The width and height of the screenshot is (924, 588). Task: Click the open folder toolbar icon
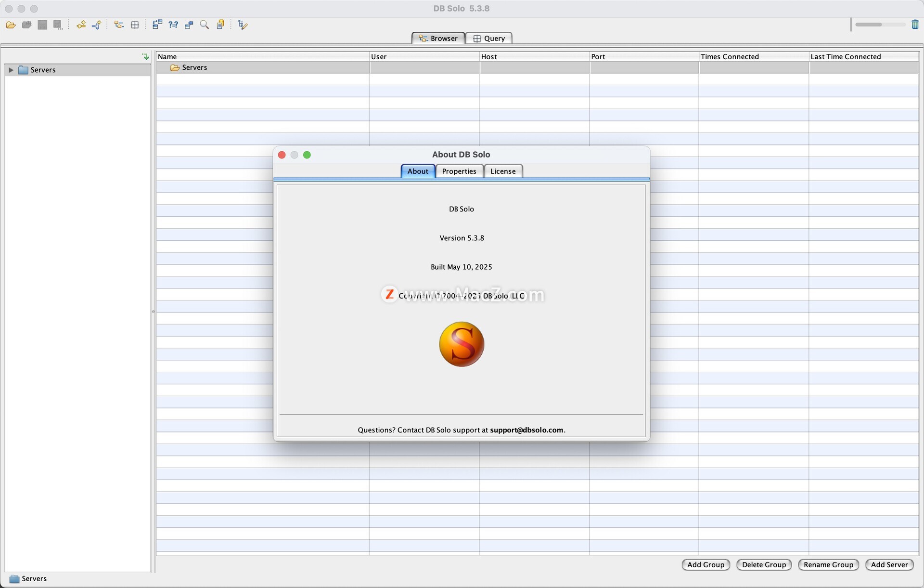pyautogui.click(x=11, y=25)
